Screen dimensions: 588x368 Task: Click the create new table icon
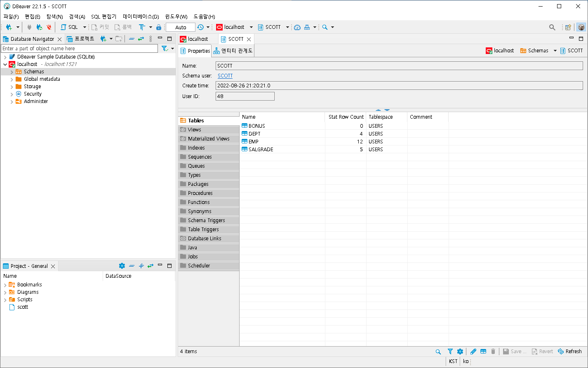click(483, 352)
